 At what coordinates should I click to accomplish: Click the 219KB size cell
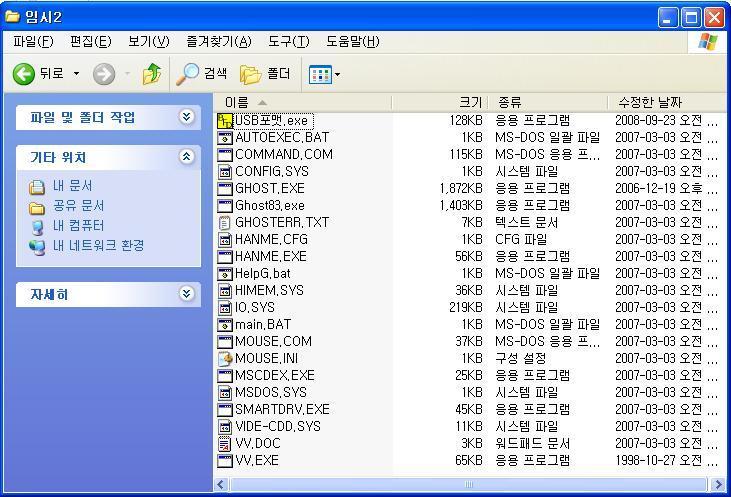[x=466, y=308]
